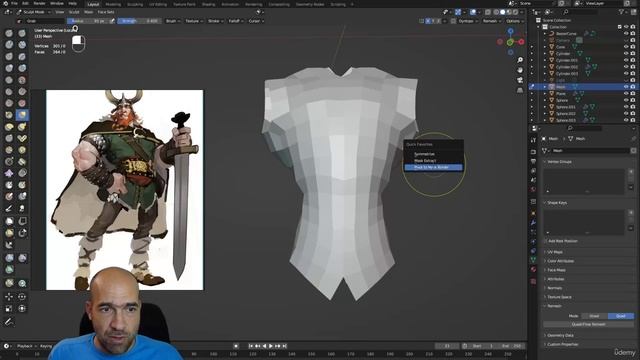Toggle visibility of Cylinder.002
The height and width of the screenshot is (360, 640).
click(x=626, y=67)
